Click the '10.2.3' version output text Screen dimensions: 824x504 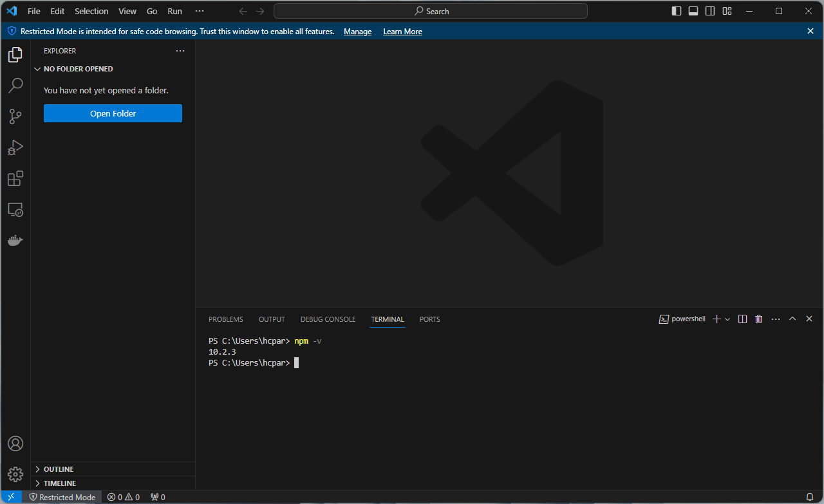click(x=222, y=352)
